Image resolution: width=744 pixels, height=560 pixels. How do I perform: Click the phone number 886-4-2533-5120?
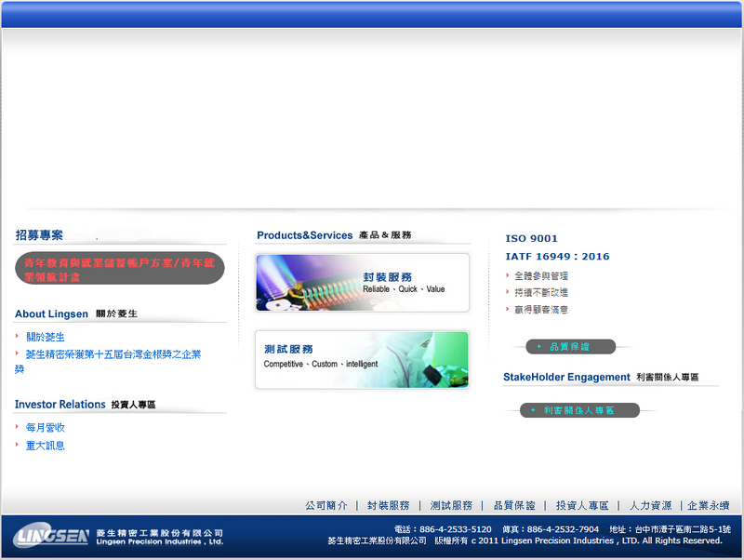456,529
